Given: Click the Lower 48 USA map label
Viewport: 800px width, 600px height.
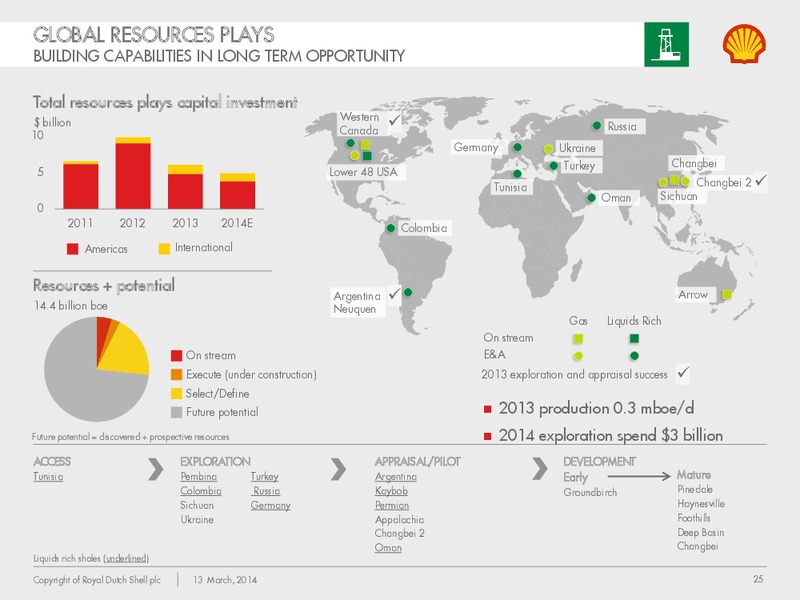Looking at the screenshot, I should [x=363, y=172].
